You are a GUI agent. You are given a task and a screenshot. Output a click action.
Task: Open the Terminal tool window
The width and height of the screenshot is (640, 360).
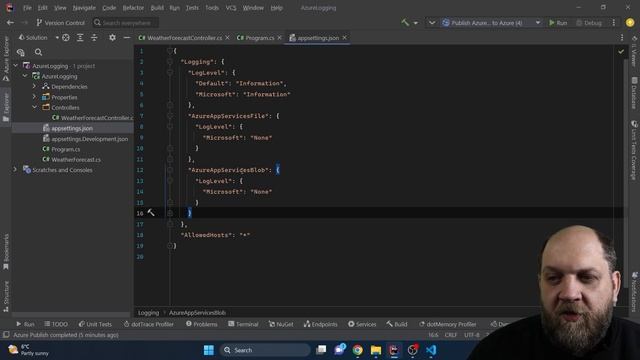tap(243, 324)
